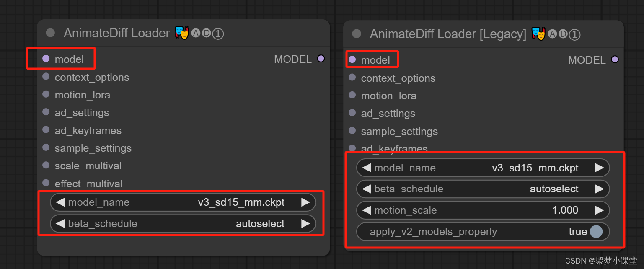Click the 'D' badge on the AnimateDiff Loader title
Viewport: 644px width, 269px height.
pos(207,33)
